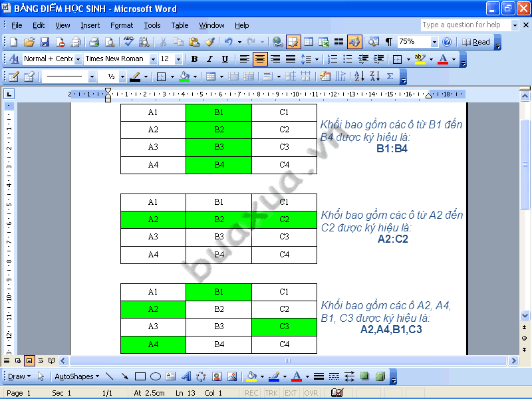Open the Tools menu
The image size is (532, 399).
point(152,25)
